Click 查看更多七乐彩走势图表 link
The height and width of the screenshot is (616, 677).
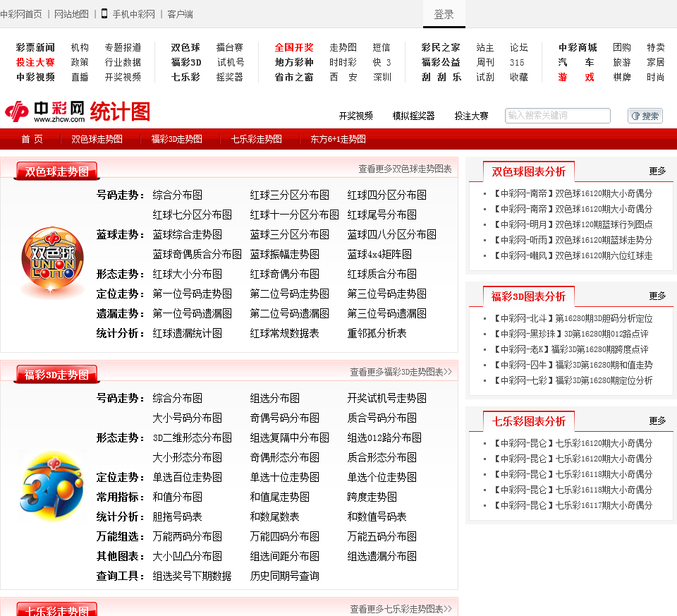click(401, 609)
